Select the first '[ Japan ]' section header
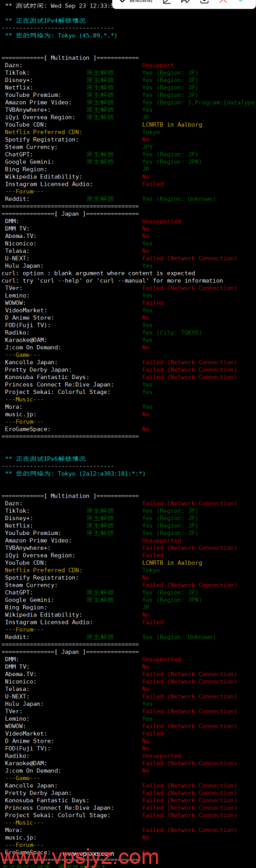 coord(71,214)
